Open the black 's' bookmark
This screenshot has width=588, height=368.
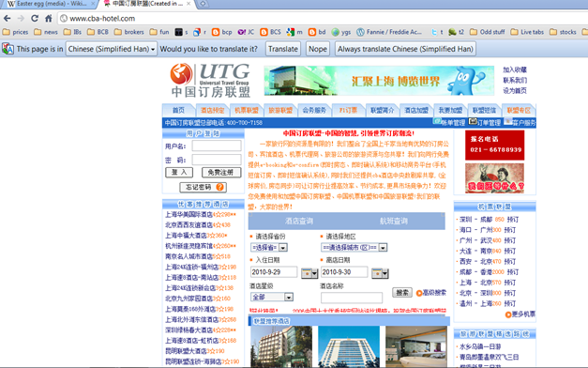pos(182,32)
